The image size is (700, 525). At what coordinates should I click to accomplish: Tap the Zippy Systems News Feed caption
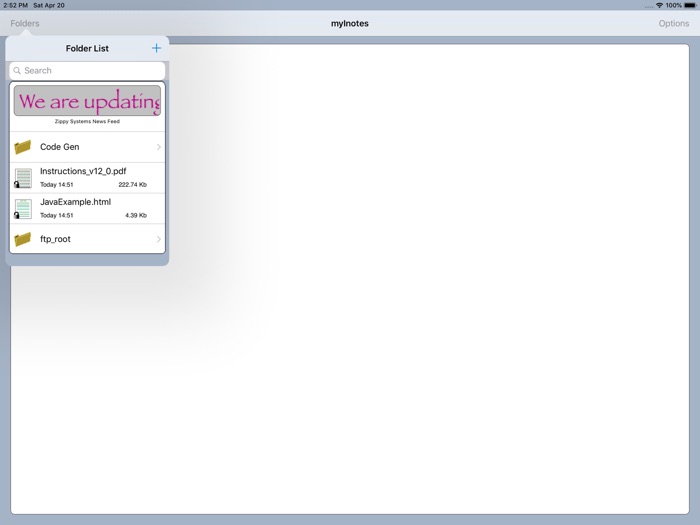point(87,121)
